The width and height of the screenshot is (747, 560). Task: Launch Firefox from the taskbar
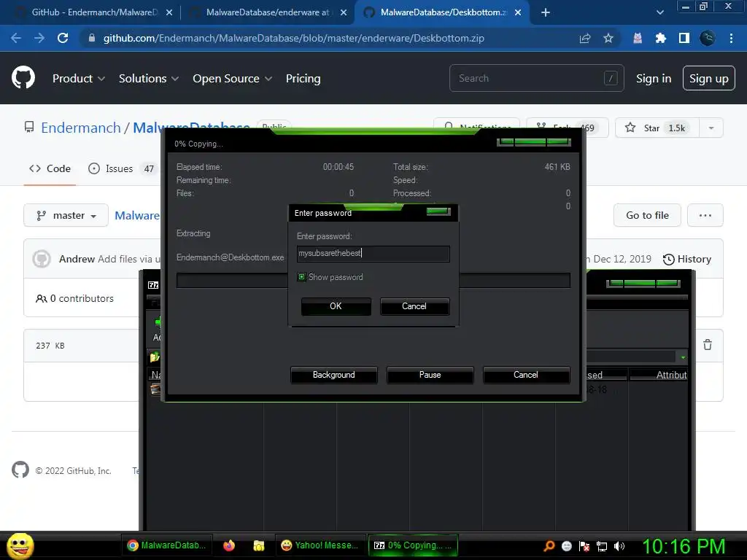(x=229, y=545)
